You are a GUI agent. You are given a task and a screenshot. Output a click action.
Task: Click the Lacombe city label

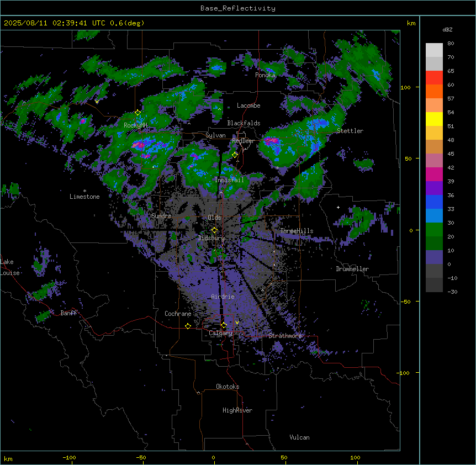click(248, 105)
